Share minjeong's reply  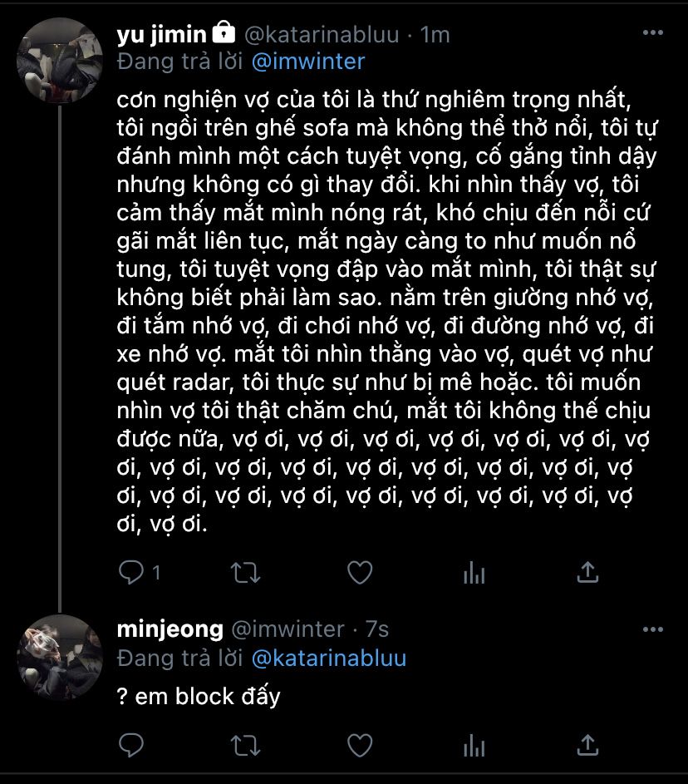[x=587, y=744]
